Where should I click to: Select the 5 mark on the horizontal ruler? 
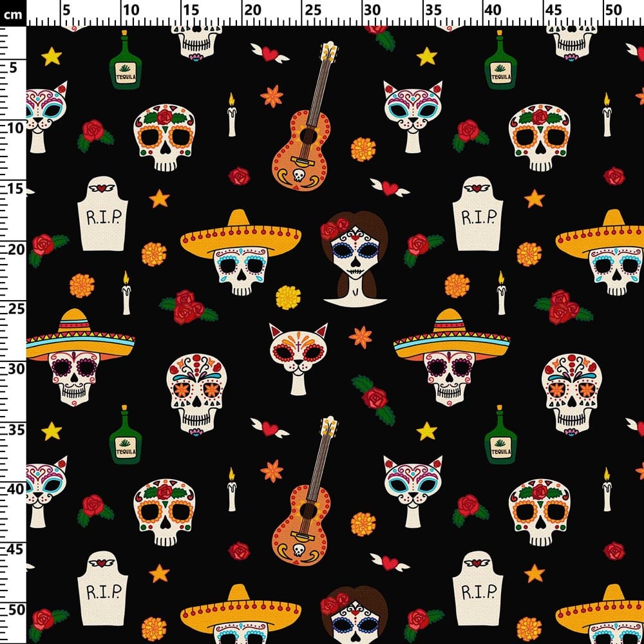click(x=66, y=10)
